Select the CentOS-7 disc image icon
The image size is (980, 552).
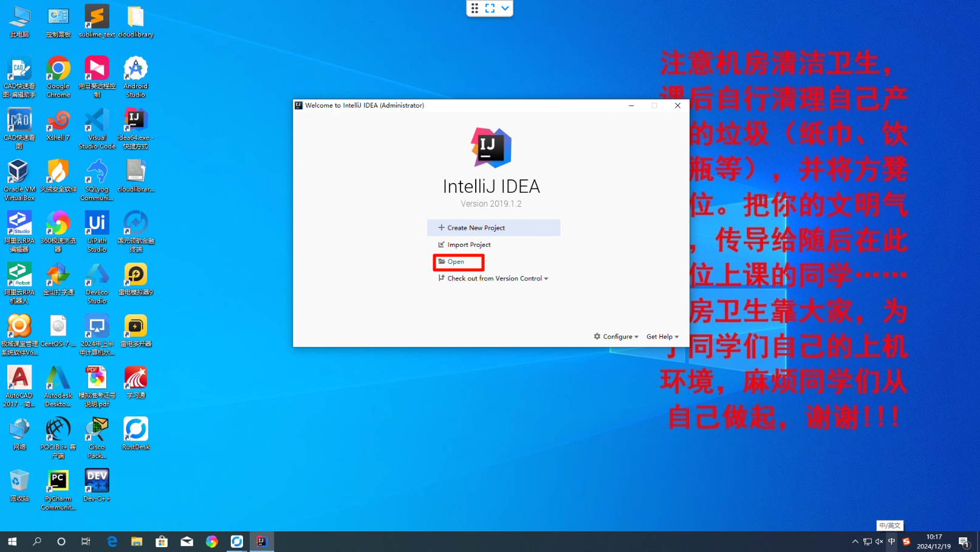click(58, 331)
